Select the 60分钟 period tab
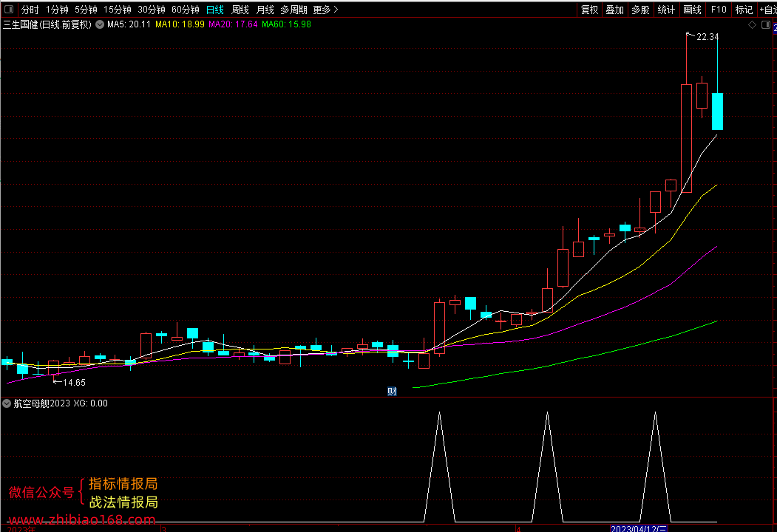This screenshot has width=777, height=532. click(186, 10)
